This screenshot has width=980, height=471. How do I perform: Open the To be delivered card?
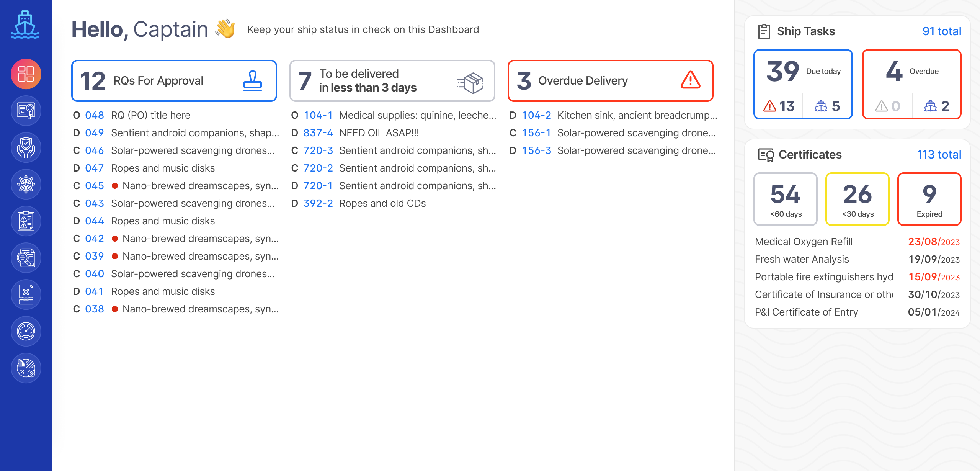click(392, 81)
